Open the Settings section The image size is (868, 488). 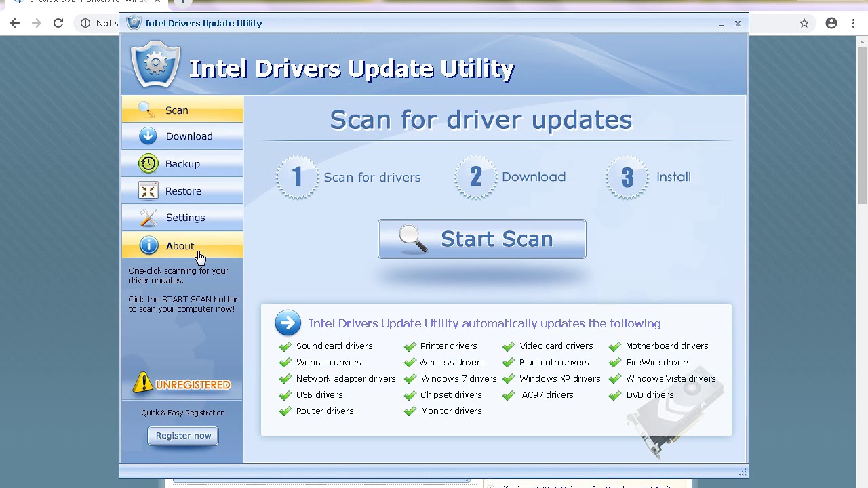[x=182, y=218]
